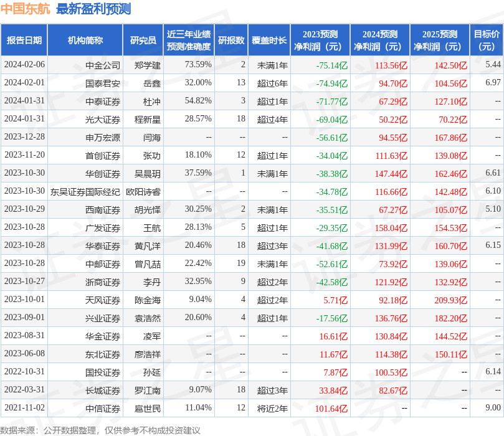The image size is (504, 436).
Task: Click accuracy value 73.59%
Action: click(198, 65)
